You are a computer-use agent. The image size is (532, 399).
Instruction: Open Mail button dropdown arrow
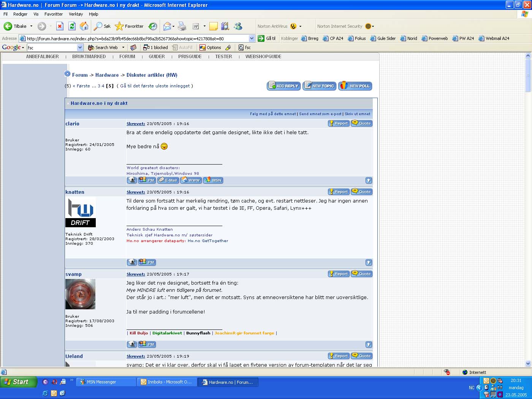[x=173, y=26]
